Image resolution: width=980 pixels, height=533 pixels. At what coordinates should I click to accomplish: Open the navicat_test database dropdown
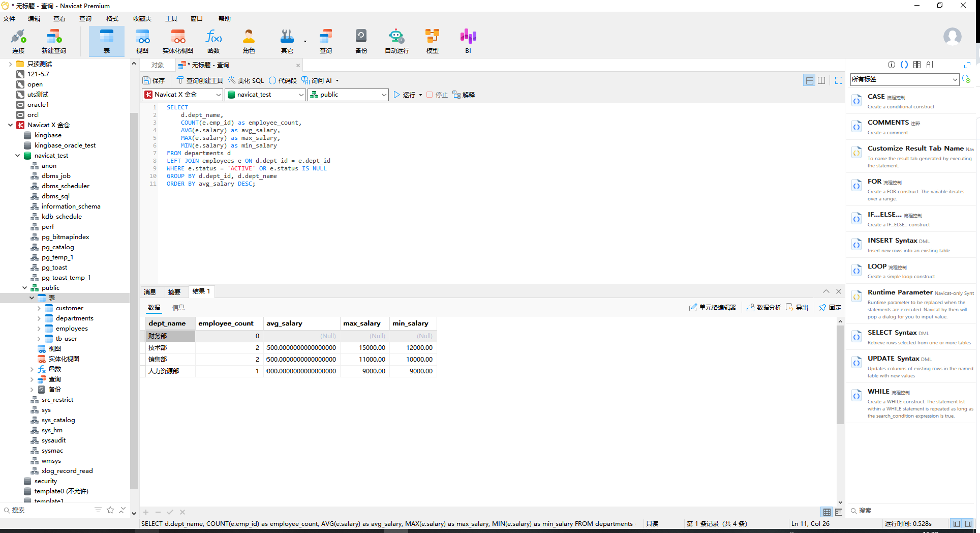click(x=265, y=95)
